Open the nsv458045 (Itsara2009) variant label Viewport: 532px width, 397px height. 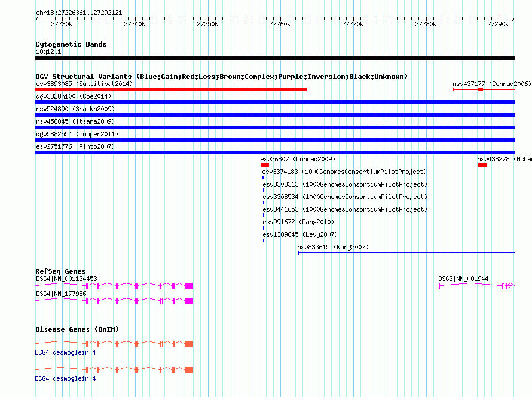(x=75, y=121)
